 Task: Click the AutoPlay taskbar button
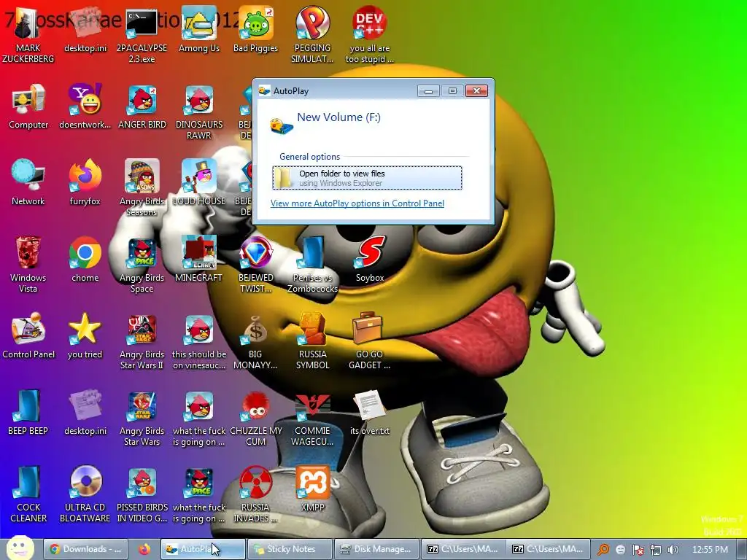tap(203, 549)
